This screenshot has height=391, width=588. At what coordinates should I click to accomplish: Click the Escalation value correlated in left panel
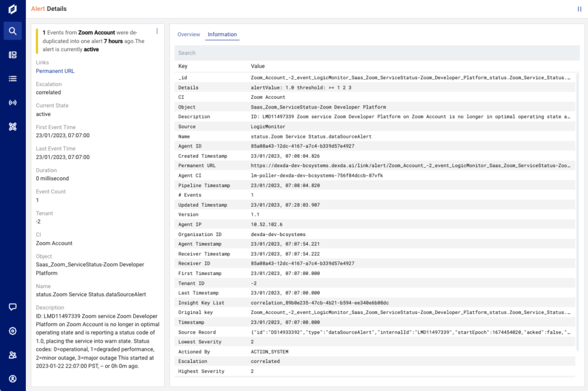point(48,92)
